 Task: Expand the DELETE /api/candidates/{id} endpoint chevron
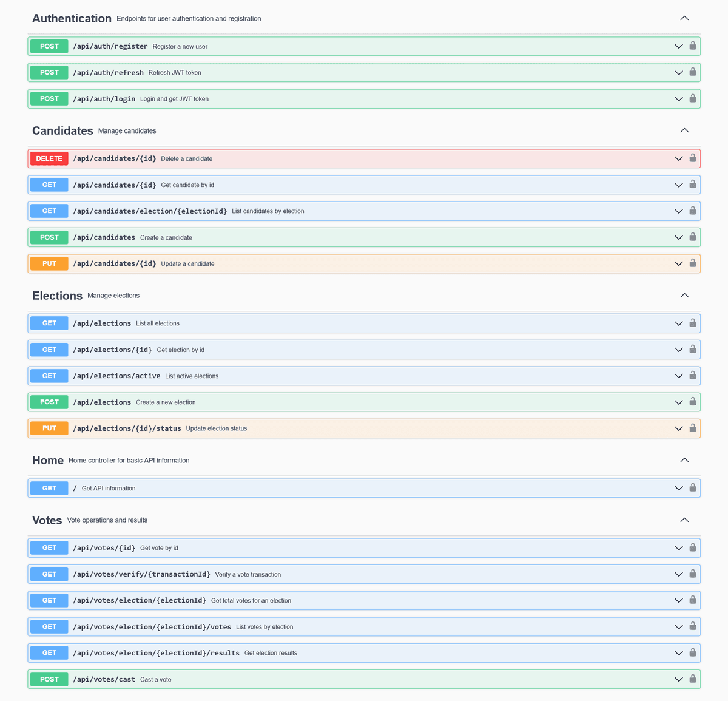pos(679,158)
